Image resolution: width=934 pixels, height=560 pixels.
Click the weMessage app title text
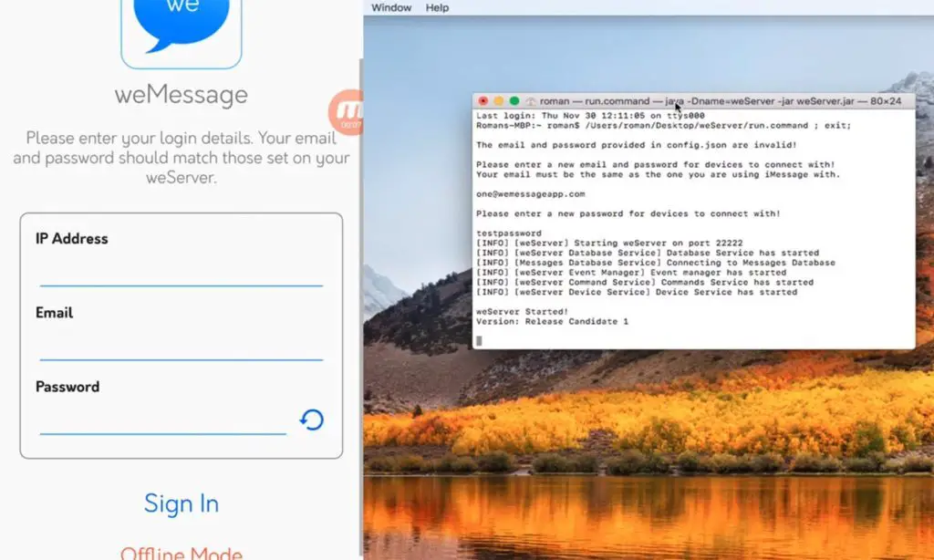click(182, 94)
